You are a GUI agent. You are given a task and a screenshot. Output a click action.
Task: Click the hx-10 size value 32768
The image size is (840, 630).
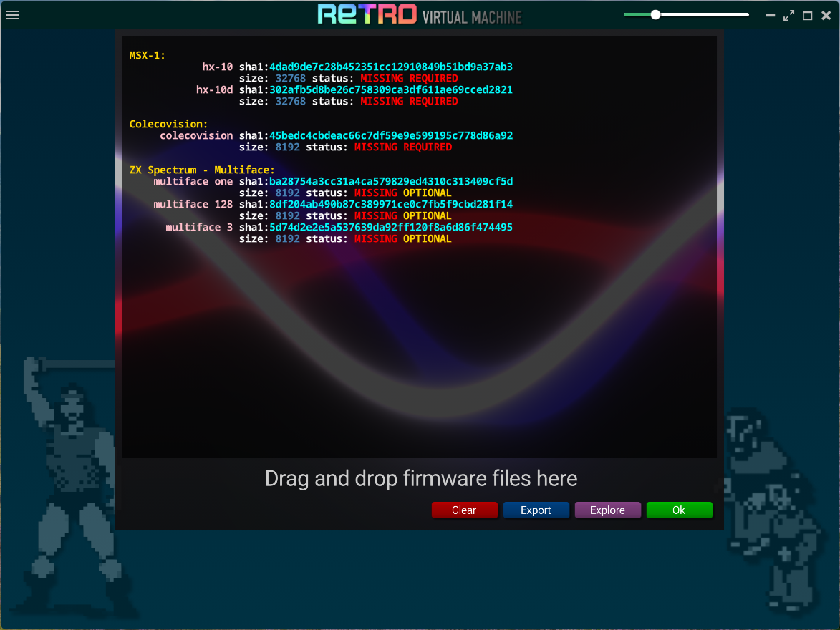coord(290,78)
